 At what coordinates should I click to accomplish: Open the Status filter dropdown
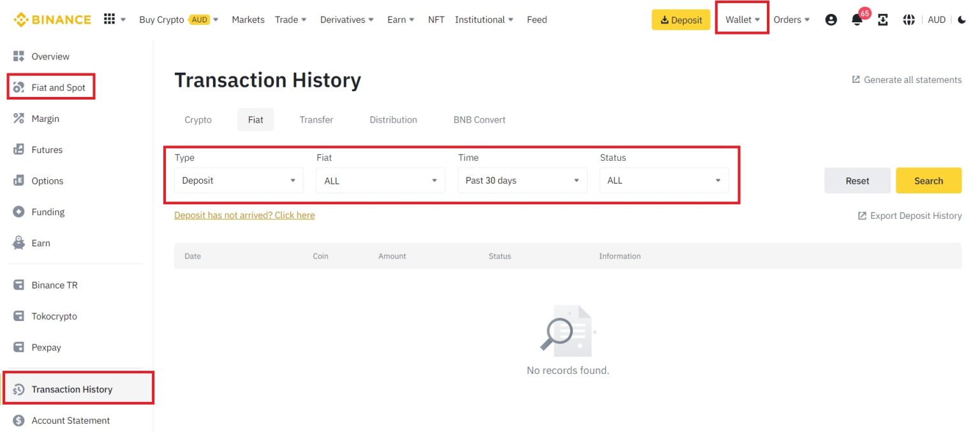(x=664, y=180)
